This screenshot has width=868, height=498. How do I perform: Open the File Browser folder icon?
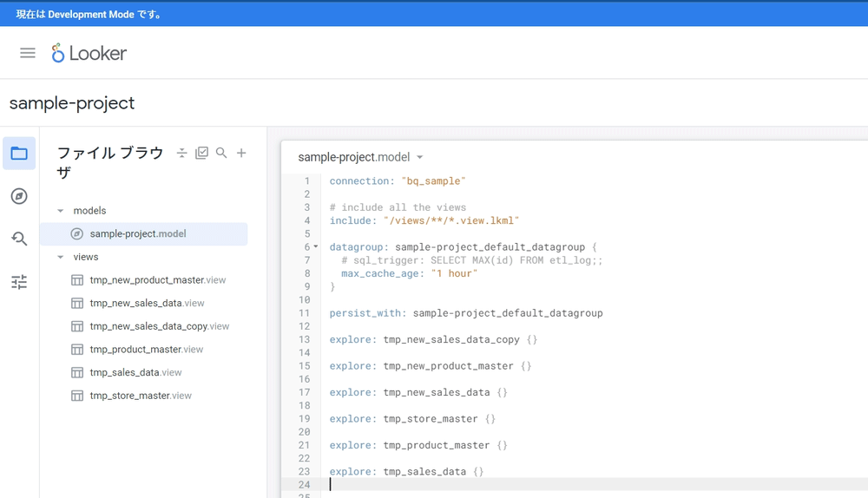[19, 154]
